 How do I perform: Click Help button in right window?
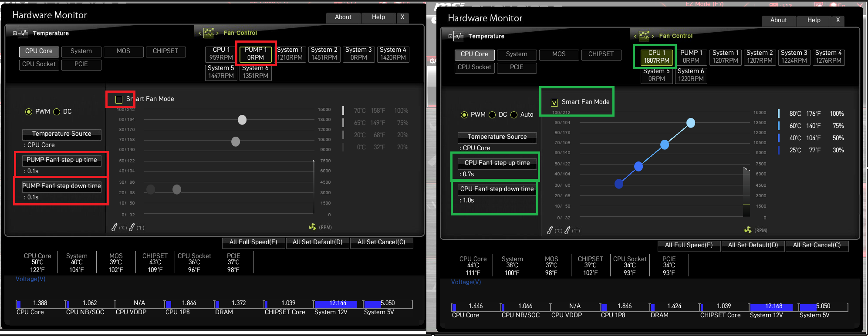[x=814, y=20]
